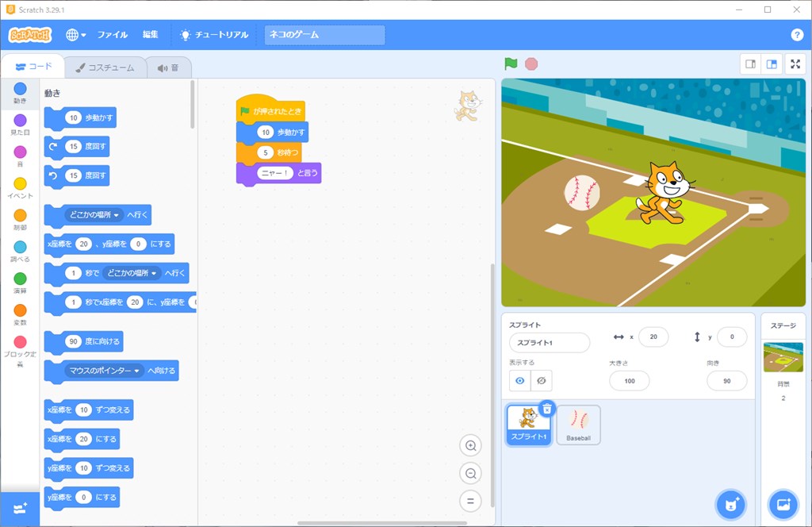Delete スプライト1 with trash icon
This screenshot has height=527, width=812.
[x=547, y=409]
